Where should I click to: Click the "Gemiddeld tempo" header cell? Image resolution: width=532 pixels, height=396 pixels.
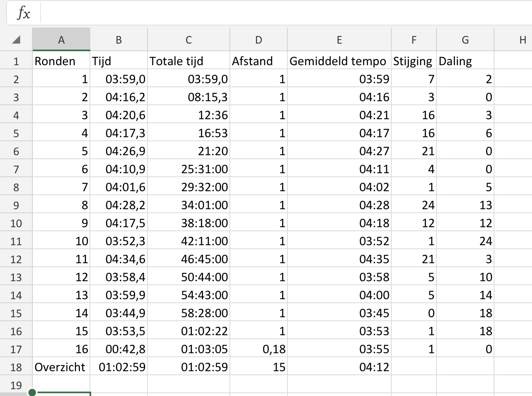(x=339, y=61)
